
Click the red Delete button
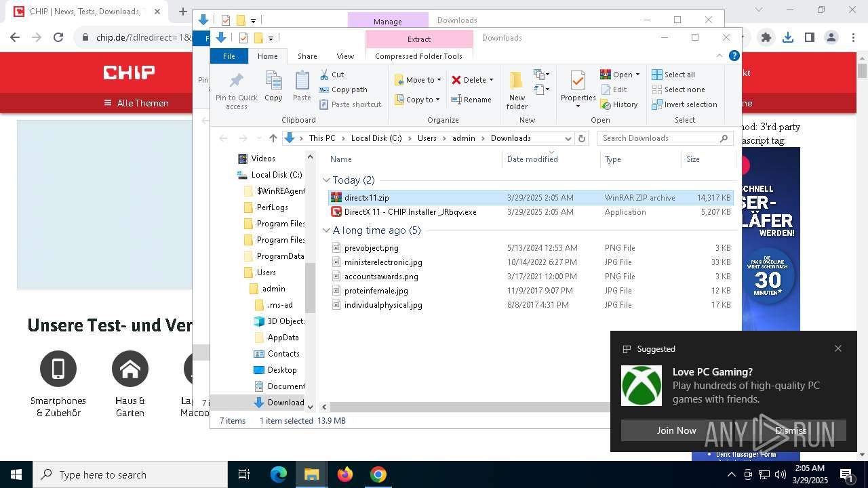[469, 80]
